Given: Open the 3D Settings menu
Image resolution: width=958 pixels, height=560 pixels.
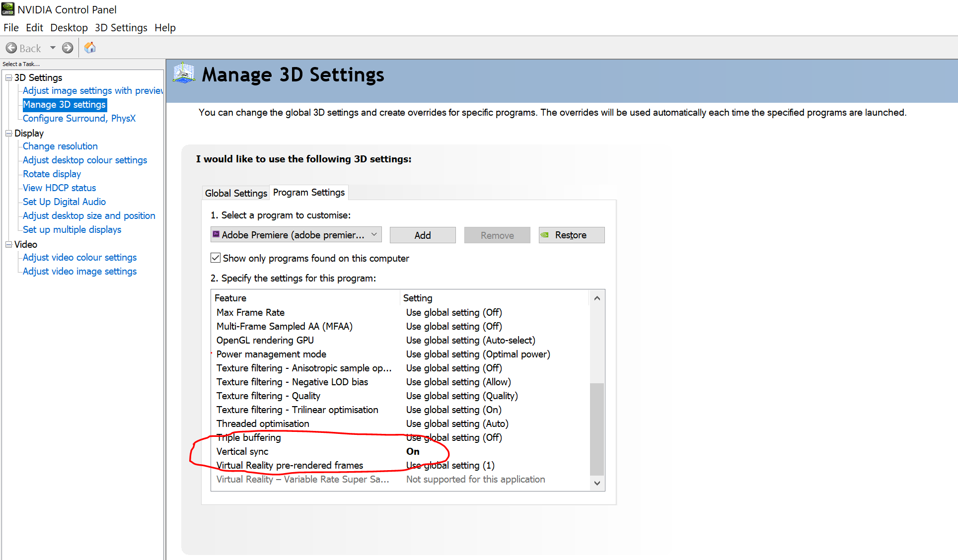Looking at the screenshot, I should click(x=121, y=28).
